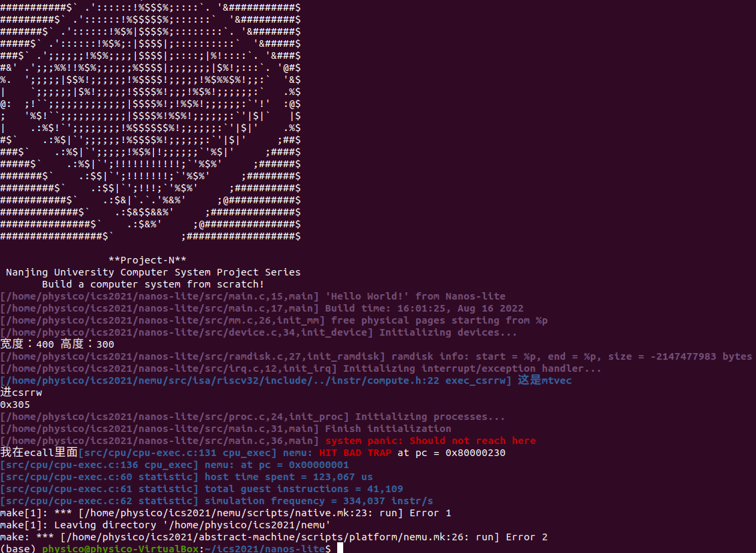Click the 'Hello World!' from Nanos-lite log line

[253, 296]
